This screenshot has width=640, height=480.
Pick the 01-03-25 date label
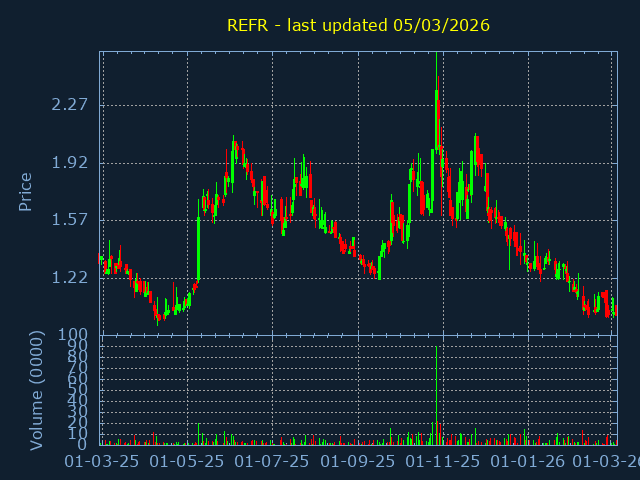[x=101, y=462]
